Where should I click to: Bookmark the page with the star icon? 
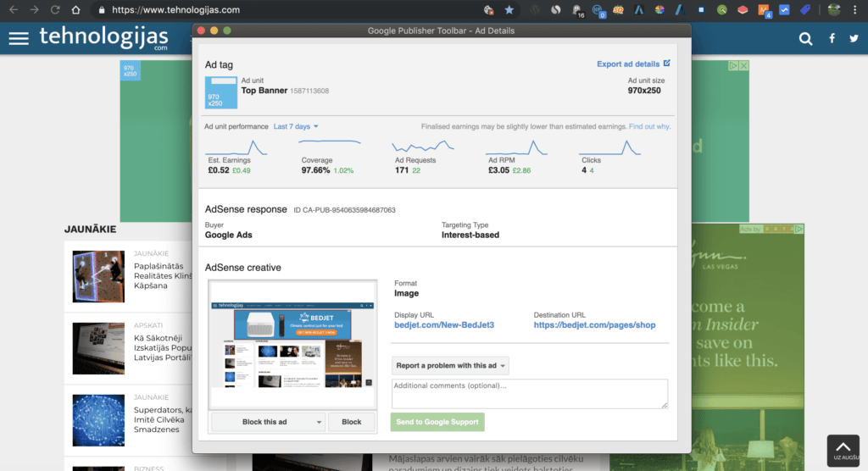coord(509,9)
